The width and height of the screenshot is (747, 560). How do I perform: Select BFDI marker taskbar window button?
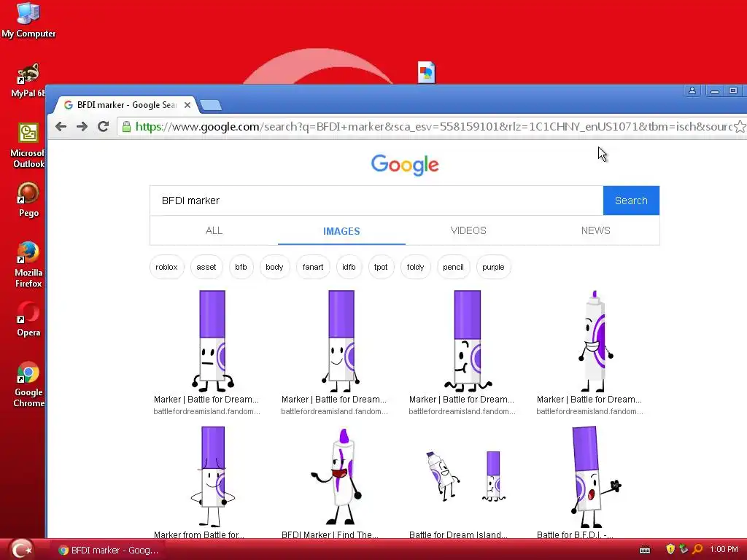pos(108,550)
